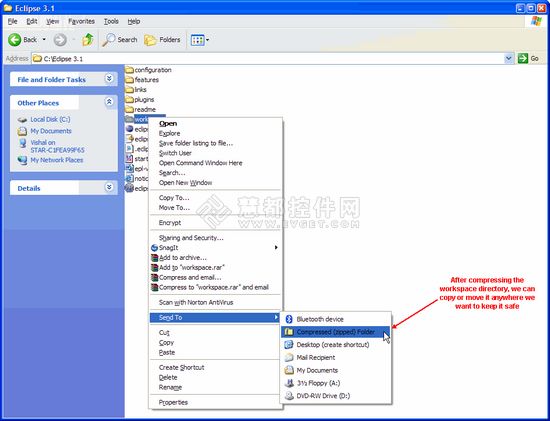Select the readme folder
The image size is (550, 421).
(141, 109)
